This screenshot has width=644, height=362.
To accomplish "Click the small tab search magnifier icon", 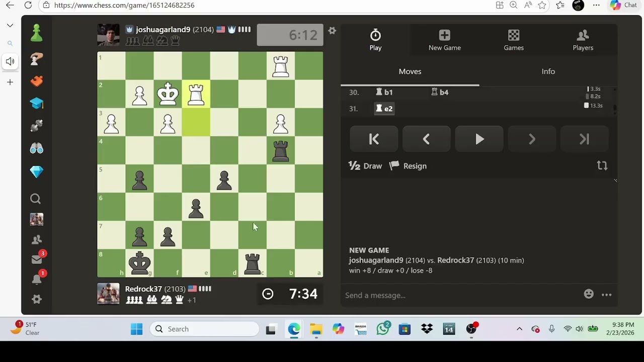I will tap(10, 44).
